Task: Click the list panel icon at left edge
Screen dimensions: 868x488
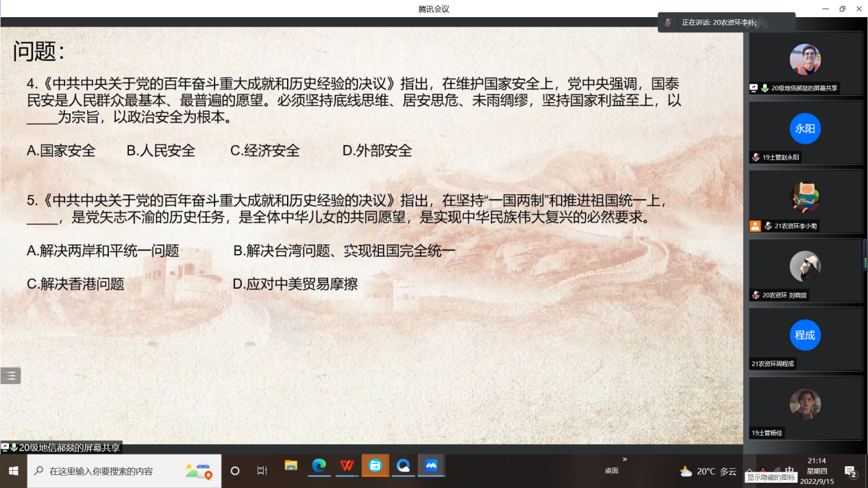Action: [x=10, y=375]
